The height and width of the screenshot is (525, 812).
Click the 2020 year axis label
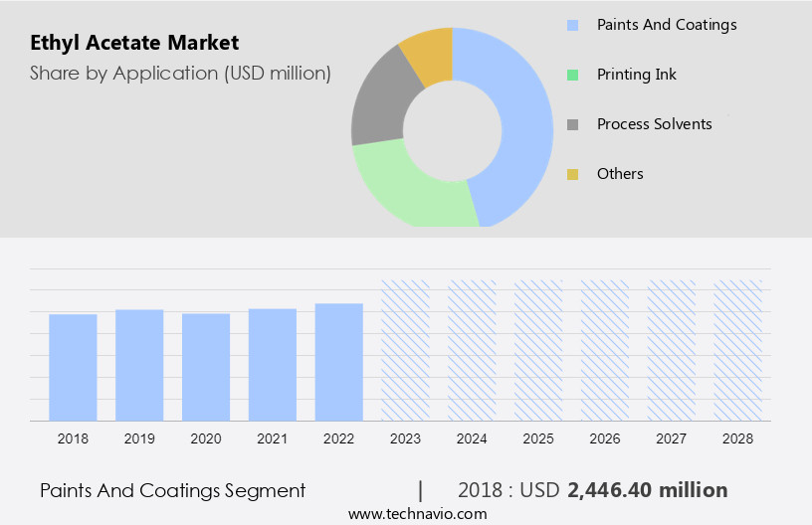pos(205,438)
